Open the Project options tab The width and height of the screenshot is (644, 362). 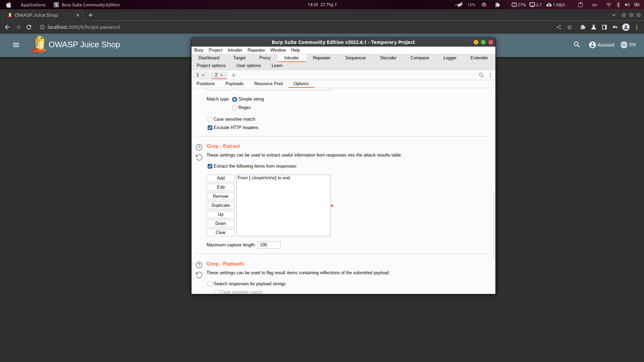coord(211,66)
